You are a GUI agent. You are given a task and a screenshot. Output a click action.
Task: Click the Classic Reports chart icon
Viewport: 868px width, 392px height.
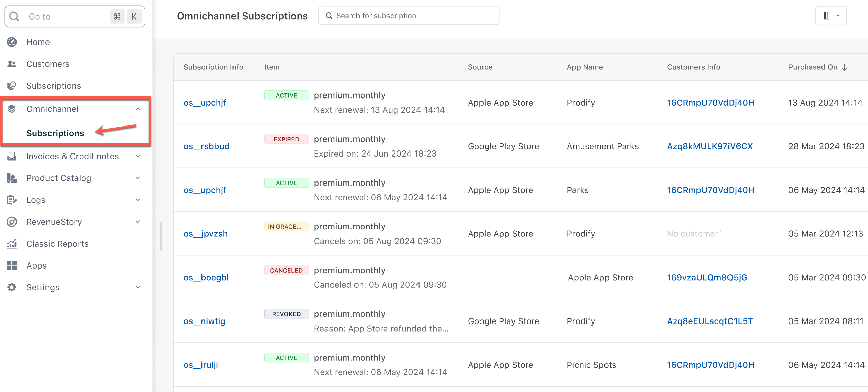click(12, 244)
